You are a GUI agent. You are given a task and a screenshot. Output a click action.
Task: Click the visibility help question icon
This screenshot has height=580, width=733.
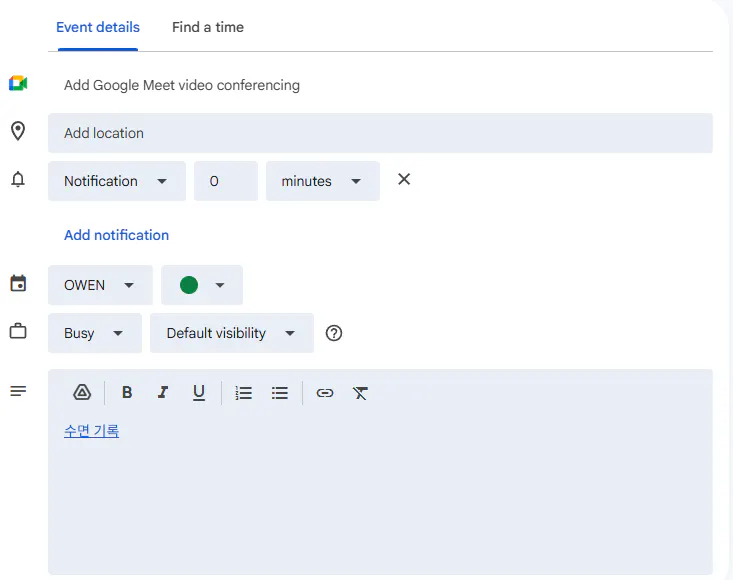(334, 333)
